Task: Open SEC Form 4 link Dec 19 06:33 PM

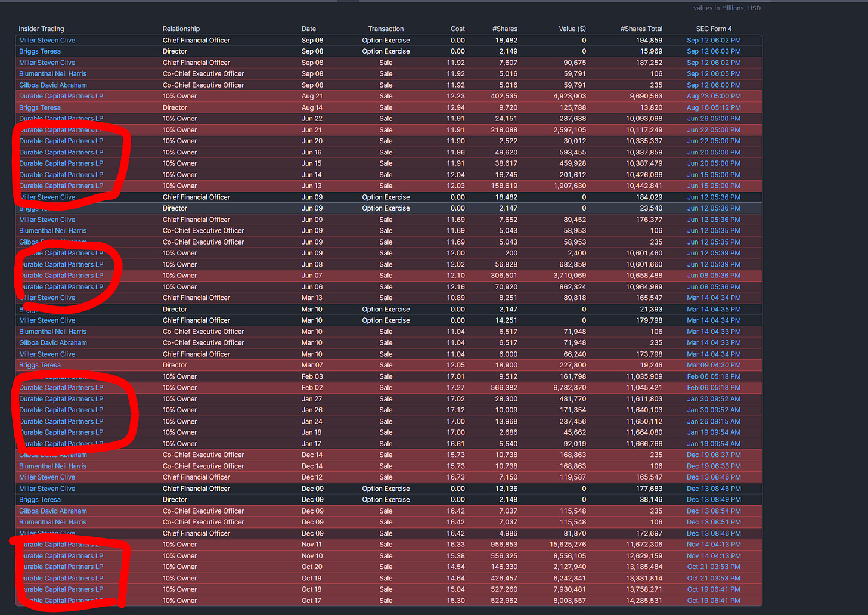Action: tap(714, 466)
